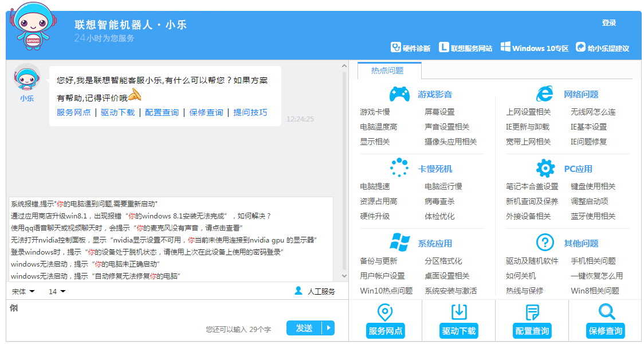Click the 驱动下载 bottom button label
Image resolution: width=644 pixels, height=344 pixels.
click(x=459, y=331)
